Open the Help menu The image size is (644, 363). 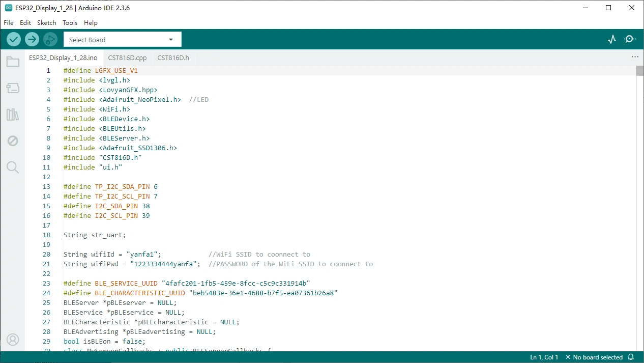point(91,23)
